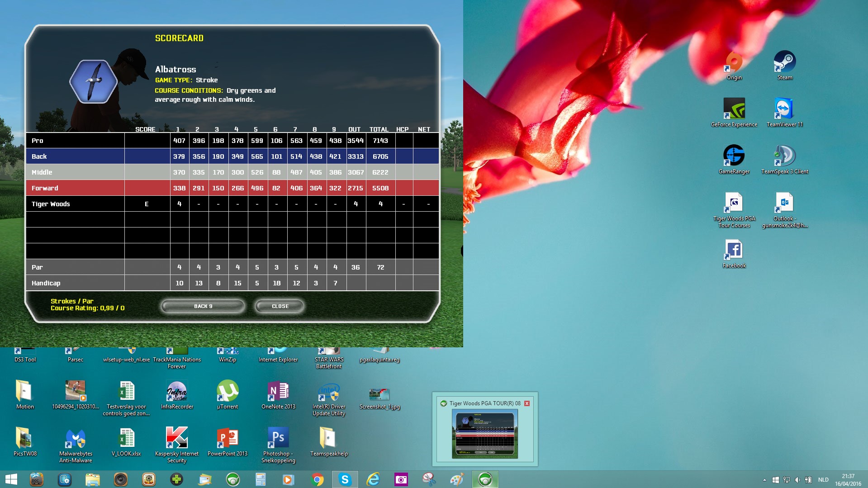This screenshot has width=868, height=488.
Task: Click the Handicap row label
Action: (46, 283)
